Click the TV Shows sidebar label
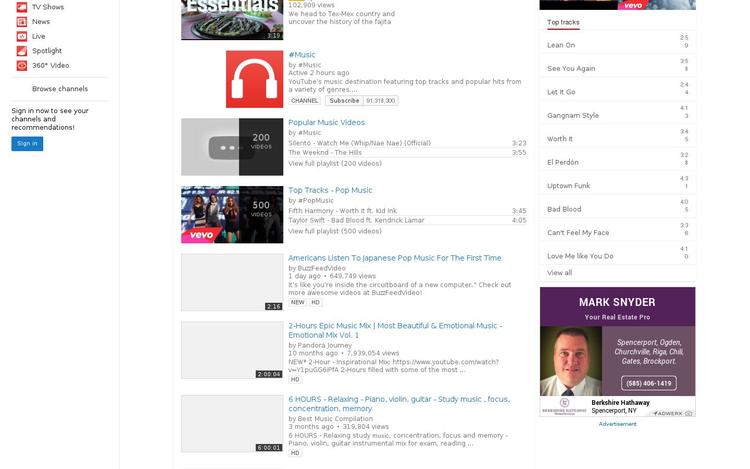 click(x=48, y=7)
